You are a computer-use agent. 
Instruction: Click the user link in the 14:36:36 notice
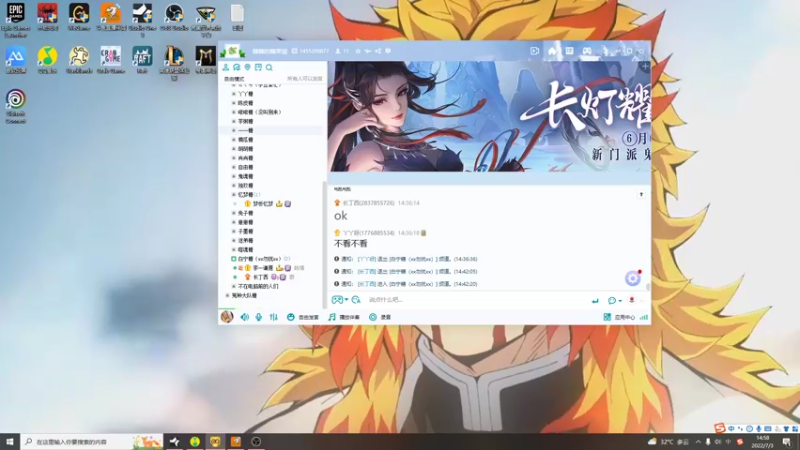pyautogui.click(x=367, y=259)
